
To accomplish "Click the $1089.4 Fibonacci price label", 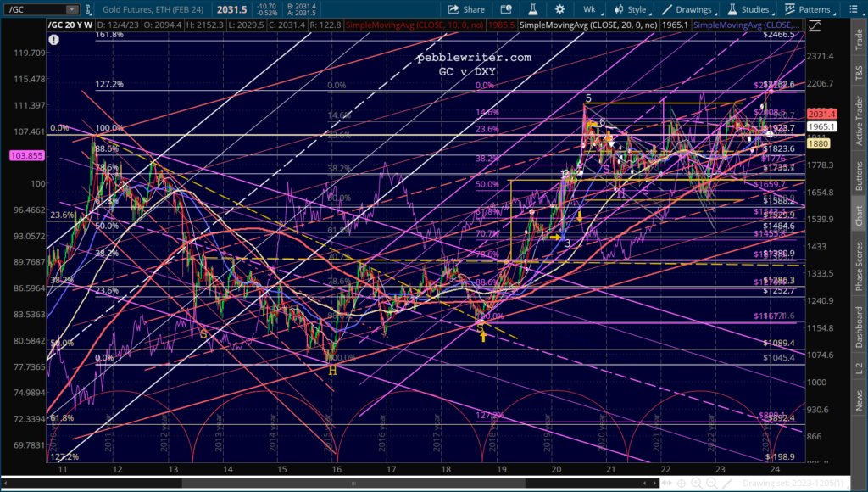I will (x=778, y=343).
